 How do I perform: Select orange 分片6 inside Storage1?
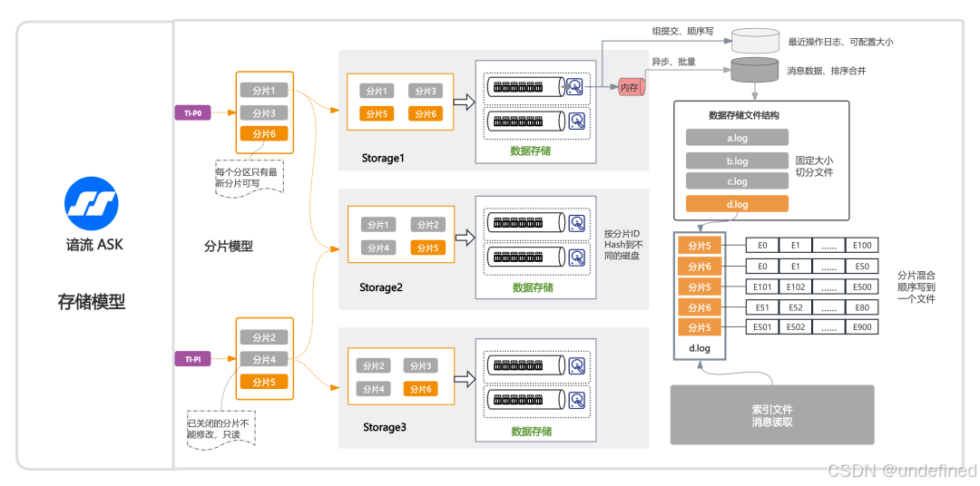pyautogui.click(x=426, y=113)
